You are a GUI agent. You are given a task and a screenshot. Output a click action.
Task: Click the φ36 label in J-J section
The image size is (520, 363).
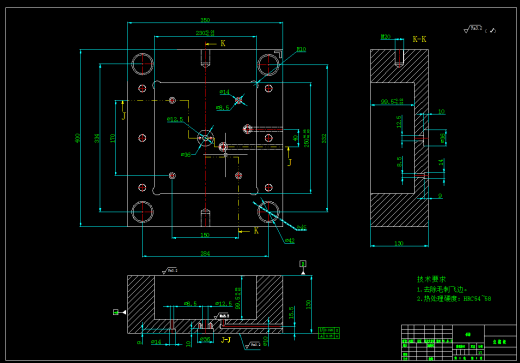205,339
